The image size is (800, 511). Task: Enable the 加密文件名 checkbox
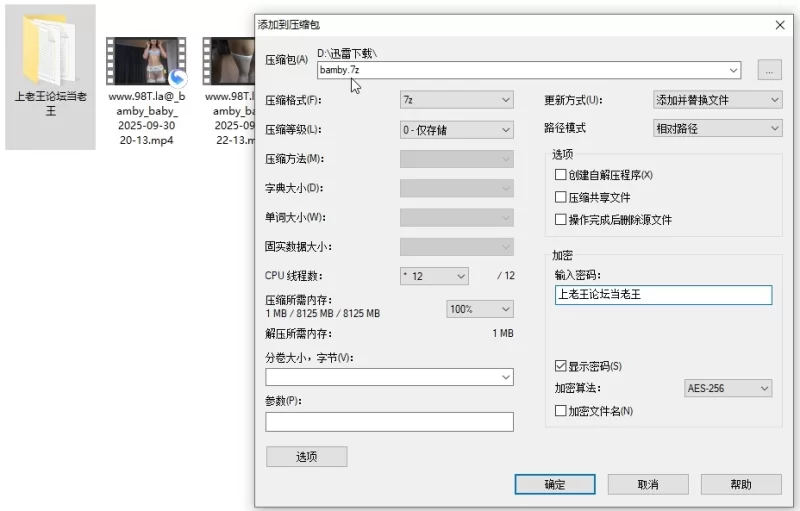(x=560, y=411)
